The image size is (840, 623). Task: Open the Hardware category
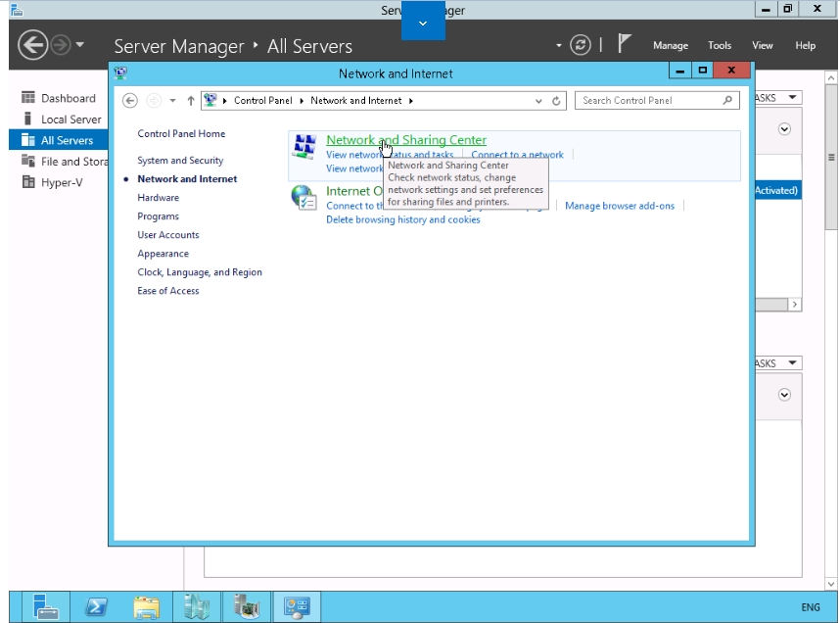(158, 198)
